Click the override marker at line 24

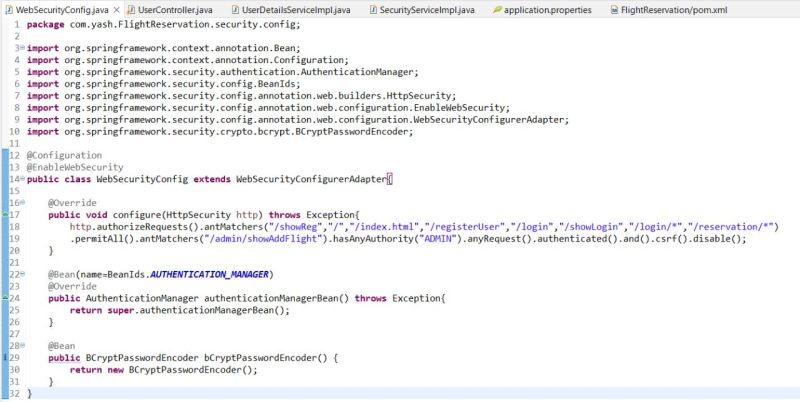coord(5,298)
